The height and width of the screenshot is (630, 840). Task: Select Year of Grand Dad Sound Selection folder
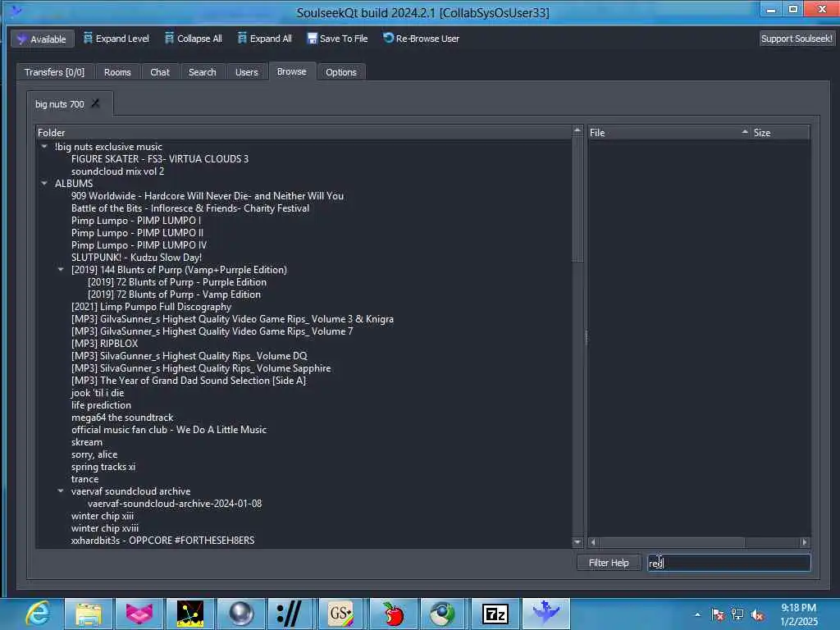click(189, 381)
